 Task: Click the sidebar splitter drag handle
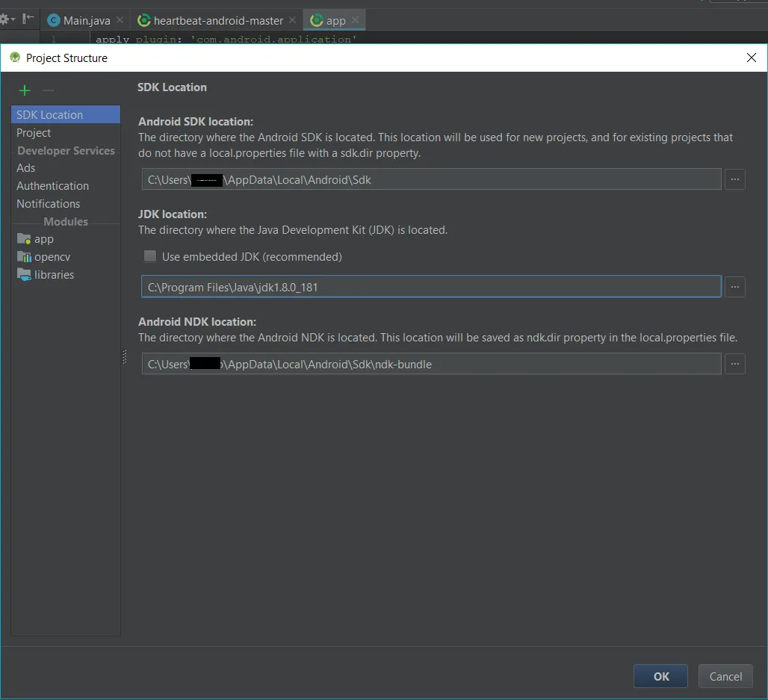pos(125,356)
